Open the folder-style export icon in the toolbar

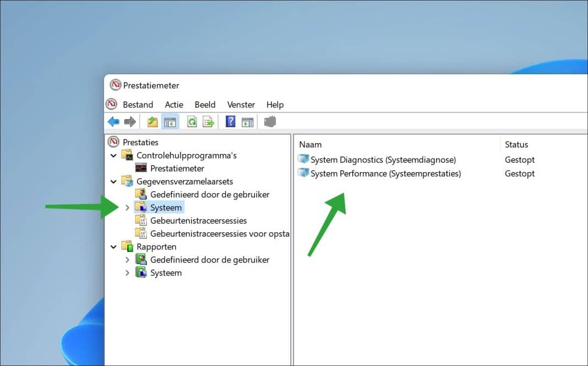(x=154, y=121)
